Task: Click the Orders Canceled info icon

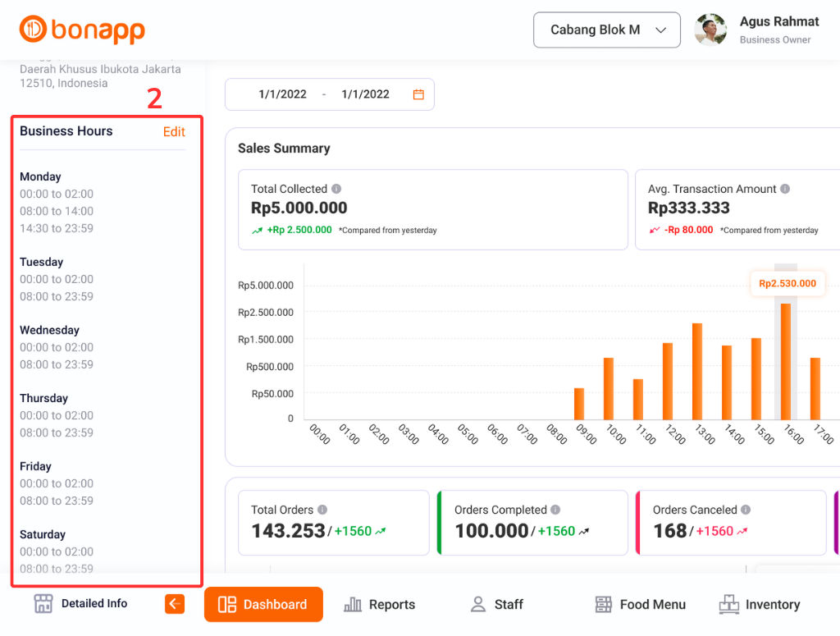Action: 746,510
